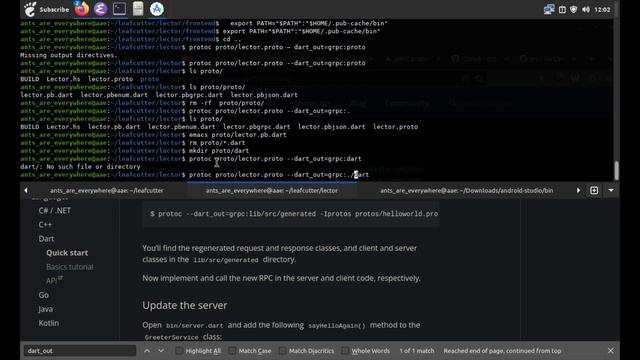The height and width of the screenshot is (360, 640).
Task: Enable the Match Case checkbox
Action: (x=232, y=351)
